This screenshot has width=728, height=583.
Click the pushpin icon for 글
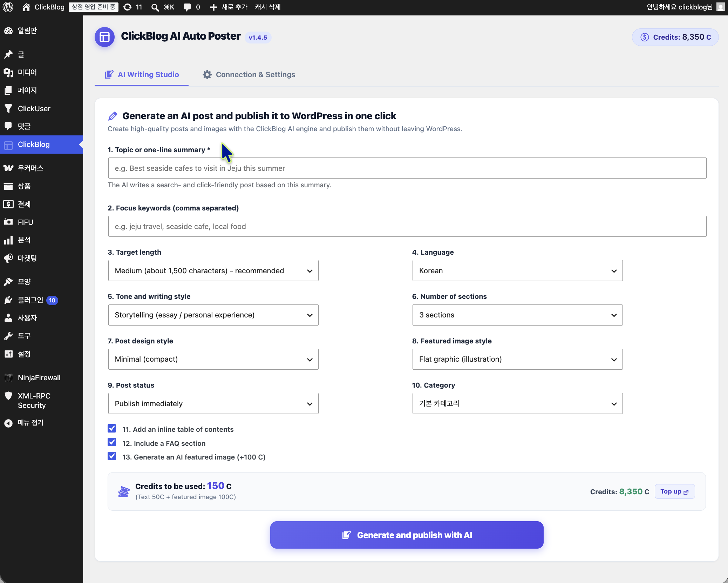click(x=8, y=54)
